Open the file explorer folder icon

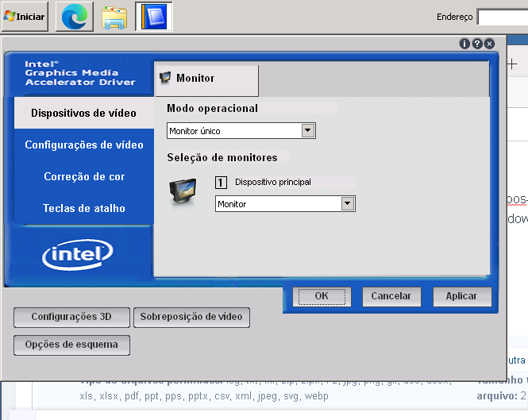tap(114, 17)
